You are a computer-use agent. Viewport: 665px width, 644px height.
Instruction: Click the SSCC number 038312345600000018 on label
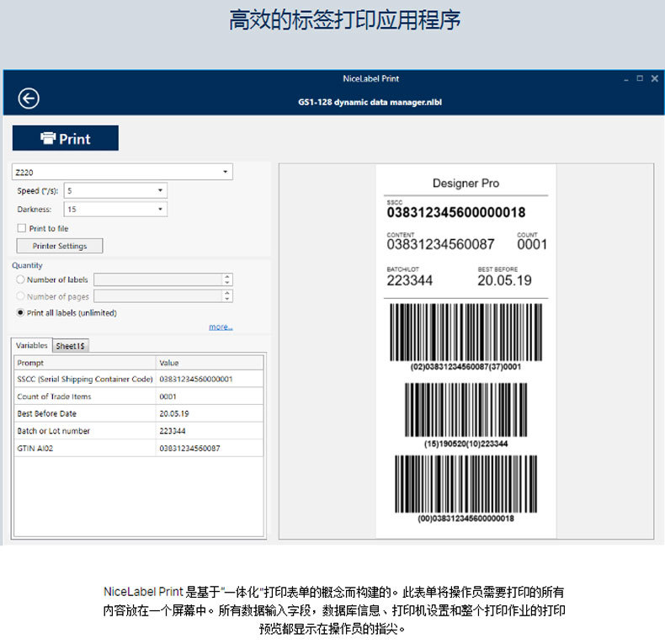[456, 212]
